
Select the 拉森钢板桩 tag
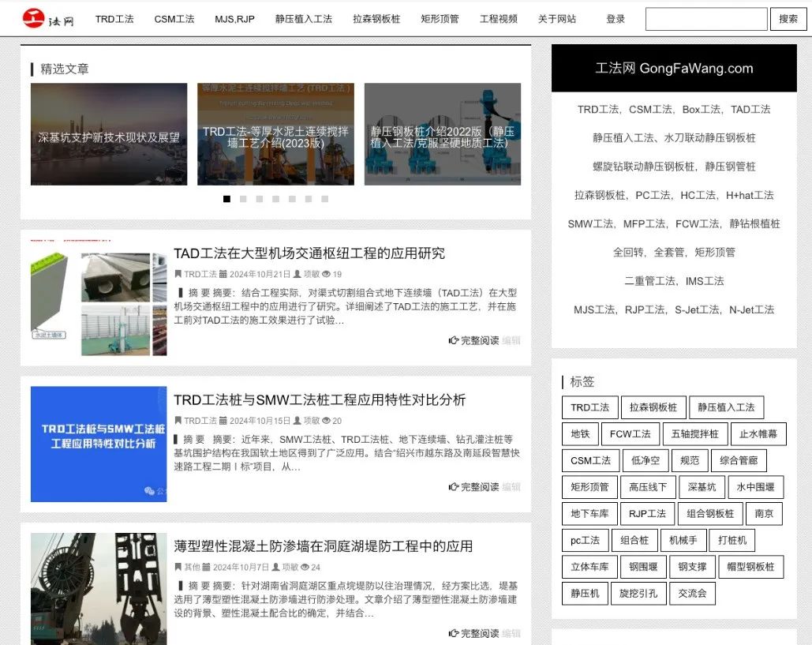tap(653, 407)
